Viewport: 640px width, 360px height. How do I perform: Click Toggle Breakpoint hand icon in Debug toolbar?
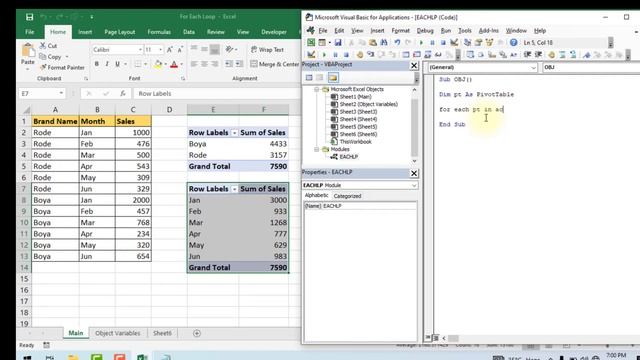click(360, 55)
